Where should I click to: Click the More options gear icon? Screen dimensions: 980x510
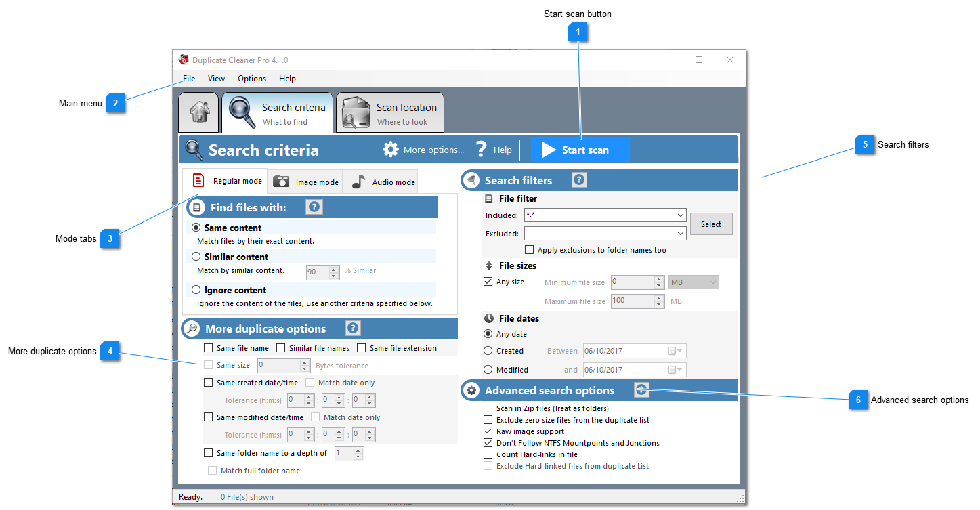click(391, 150)
